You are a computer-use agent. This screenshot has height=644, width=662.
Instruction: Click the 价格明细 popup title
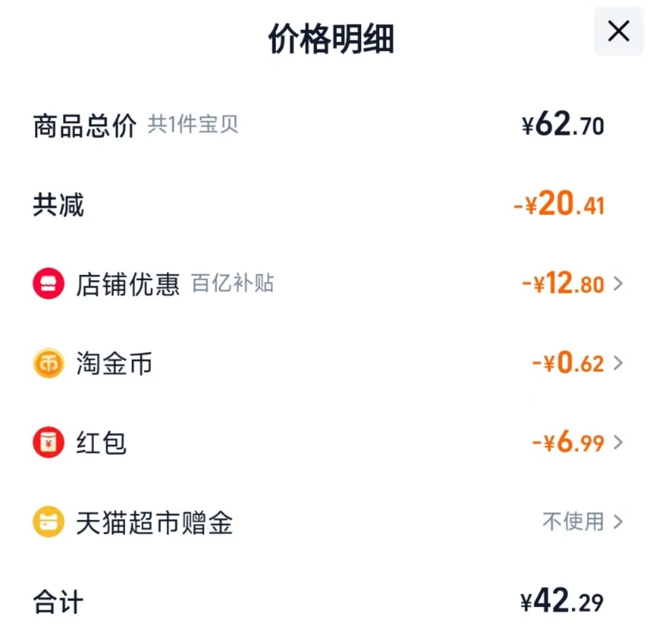(x=331, y=38)
